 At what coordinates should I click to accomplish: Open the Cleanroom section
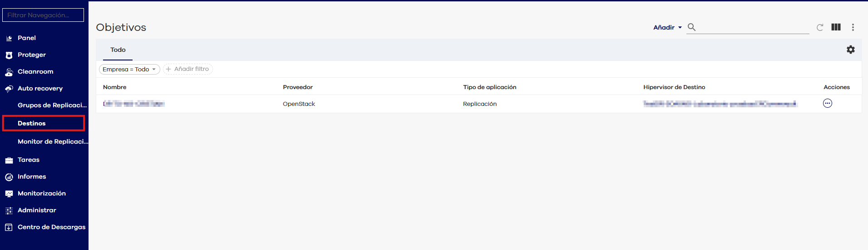pyautogui.click(x=35, y=72)
